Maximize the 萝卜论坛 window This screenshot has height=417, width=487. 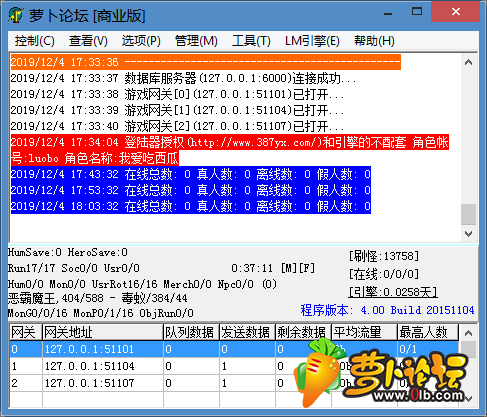point(417,12)
